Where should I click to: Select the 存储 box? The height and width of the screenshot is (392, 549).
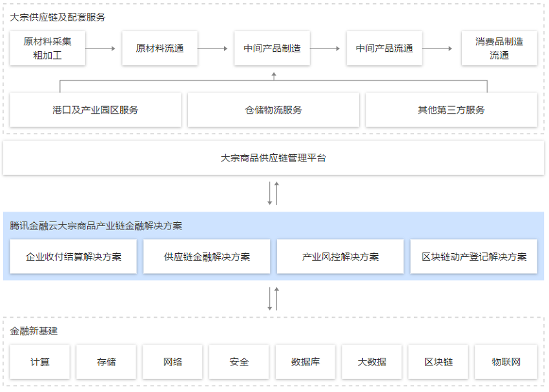pyautogui.click(x=107, y=362)
